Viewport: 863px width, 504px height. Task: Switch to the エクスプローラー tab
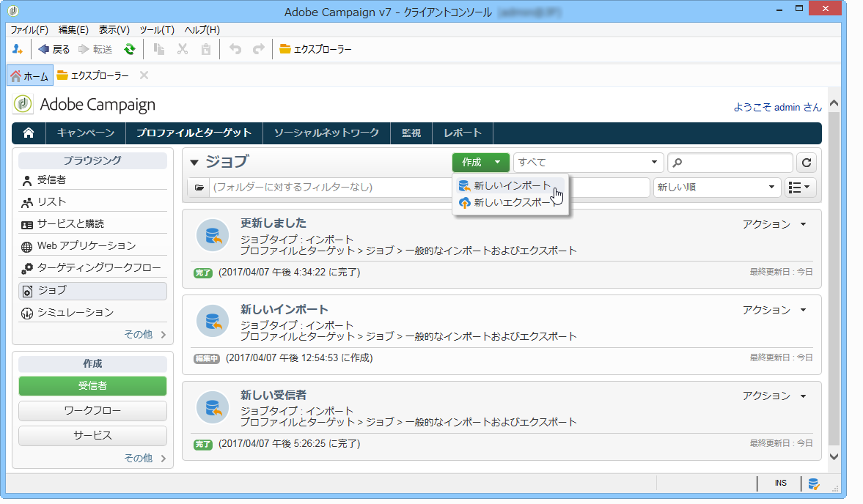coord(93,76)
